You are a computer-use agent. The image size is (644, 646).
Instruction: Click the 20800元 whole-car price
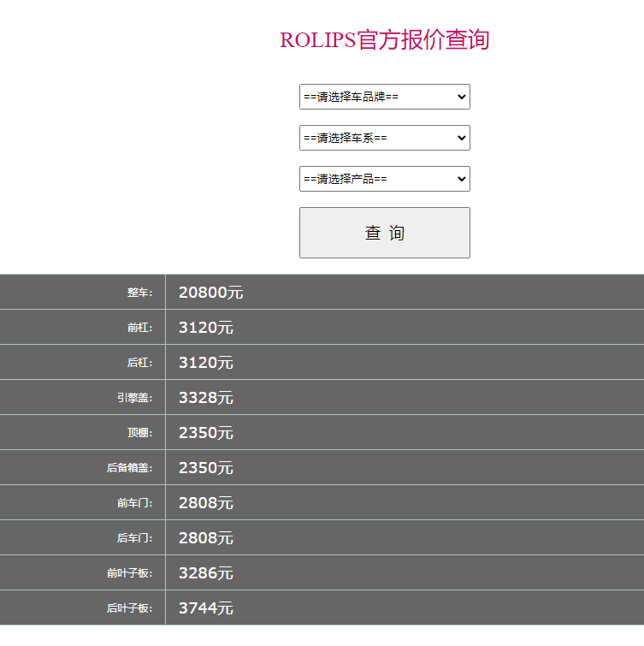point(210,293)
